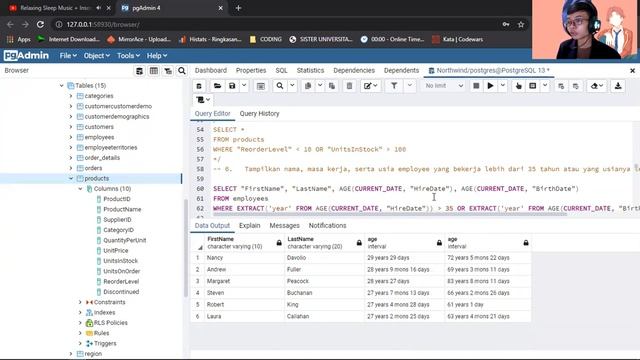Viewport: 640px width, 360px height.
Task: Open save options dropdown arrow
Action: [244, 86]
